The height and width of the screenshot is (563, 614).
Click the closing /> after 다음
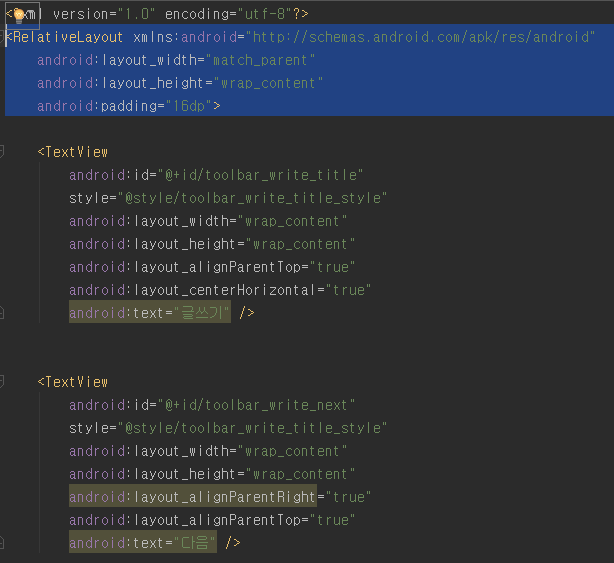point(233,543)
